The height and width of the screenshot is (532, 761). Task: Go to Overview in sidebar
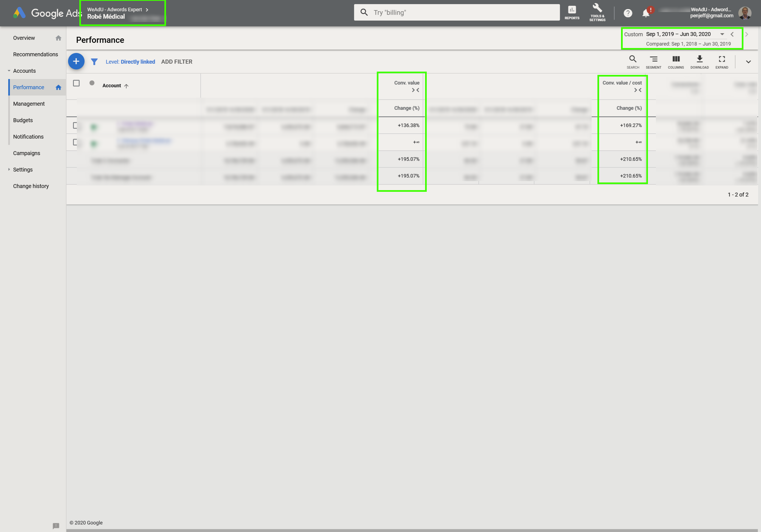[24, 38]
